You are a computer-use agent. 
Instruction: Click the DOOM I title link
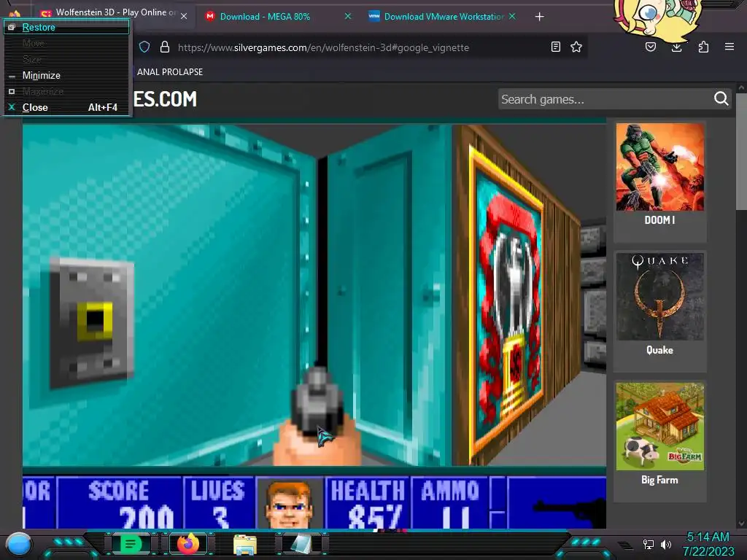pos(659,220)
